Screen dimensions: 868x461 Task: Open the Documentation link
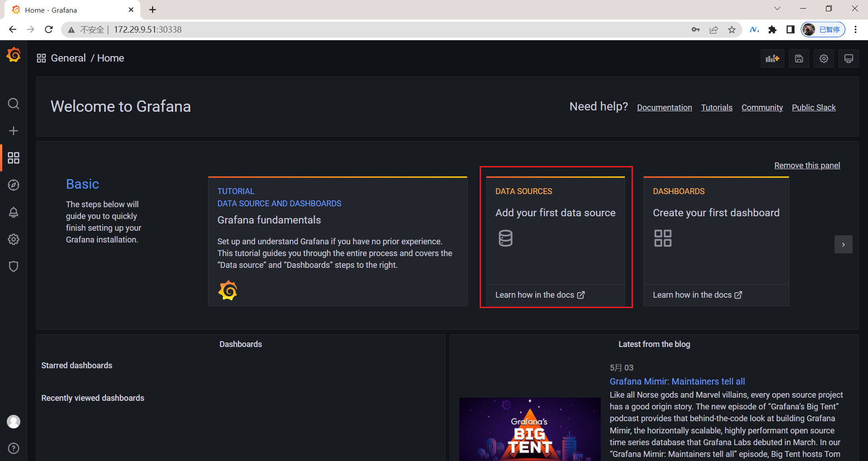pyautogui.click(x=664, y=108)
